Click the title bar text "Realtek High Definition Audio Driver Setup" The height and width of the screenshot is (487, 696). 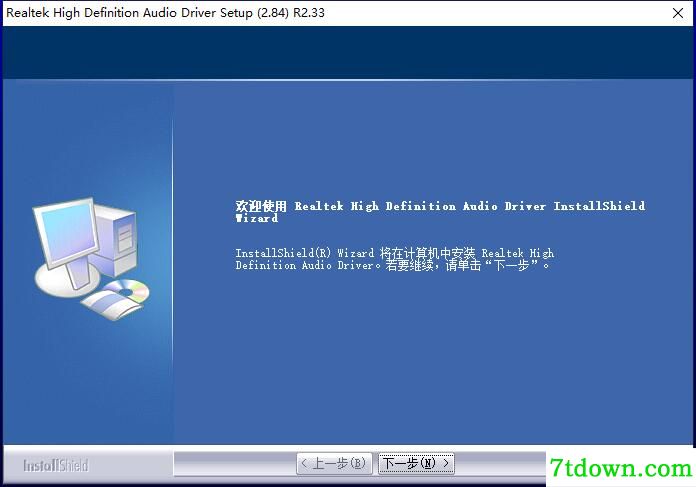point(129,12)
